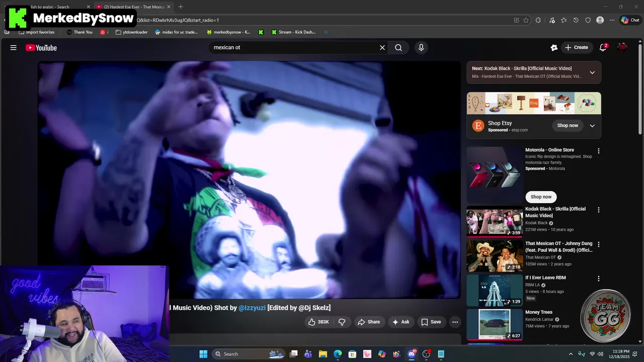Click the video player area
Screen dimensions: 644x362
coord(250,180)
